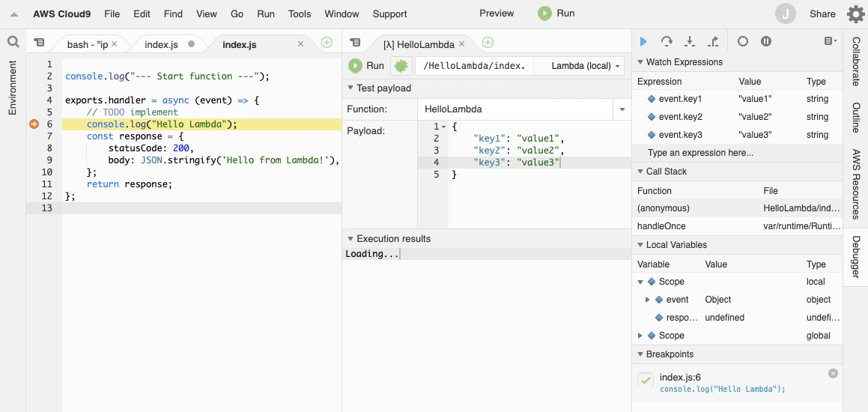Click the Preview button
The width and height of the screenshot is (868, 412).
pyautogui.click(x=497, y=13)
